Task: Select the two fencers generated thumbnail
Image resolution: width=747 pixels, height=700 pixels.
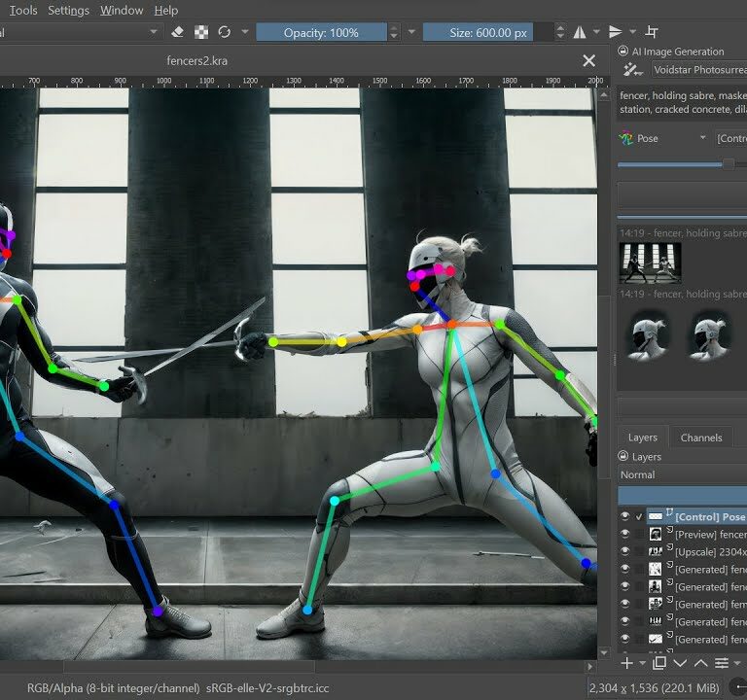Action: click(x=650, y=262)
